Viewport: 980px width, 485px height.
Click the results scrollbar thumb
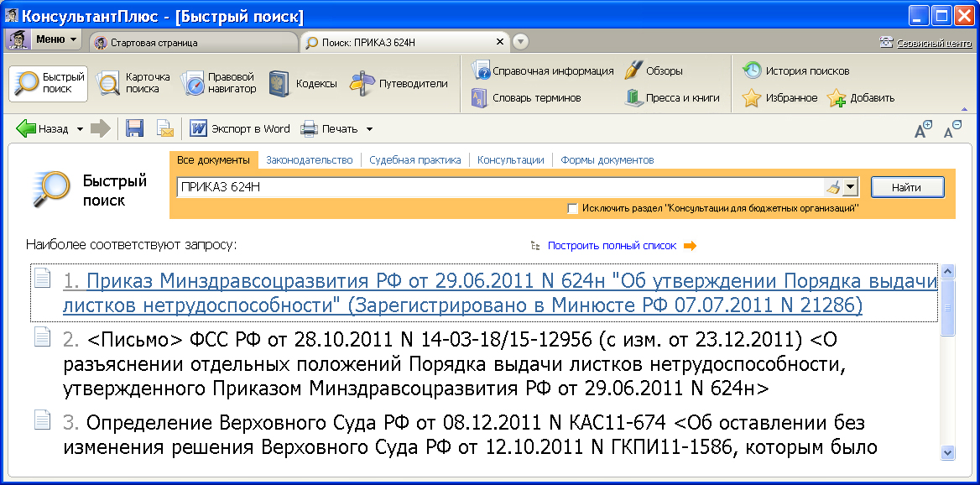[947, 307]
